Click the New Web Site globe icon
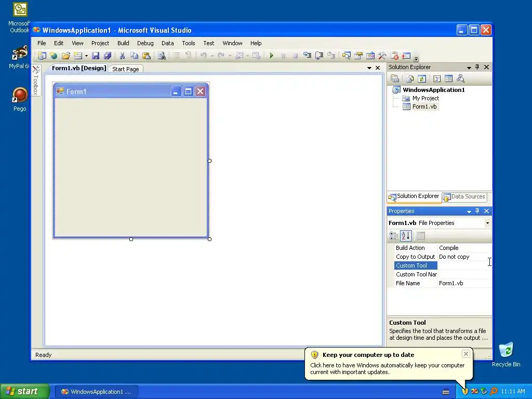This screenshot has height=399, width=532. 54,56
